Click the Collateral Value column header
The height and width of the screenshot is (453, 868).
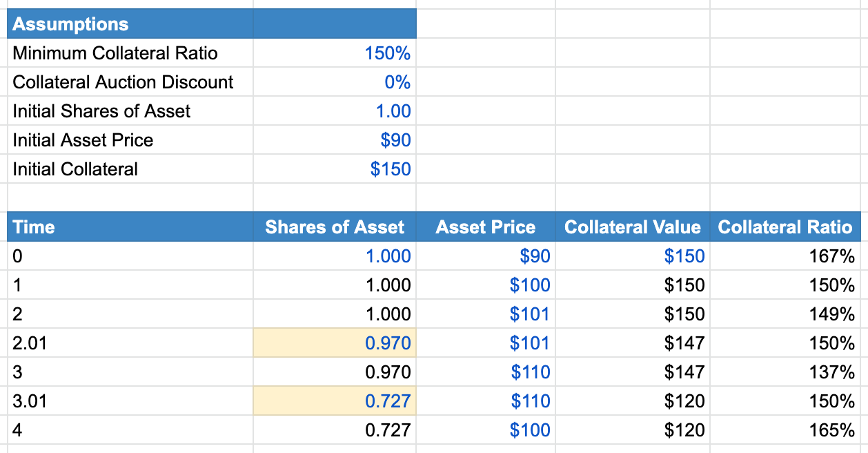point(633,227)
